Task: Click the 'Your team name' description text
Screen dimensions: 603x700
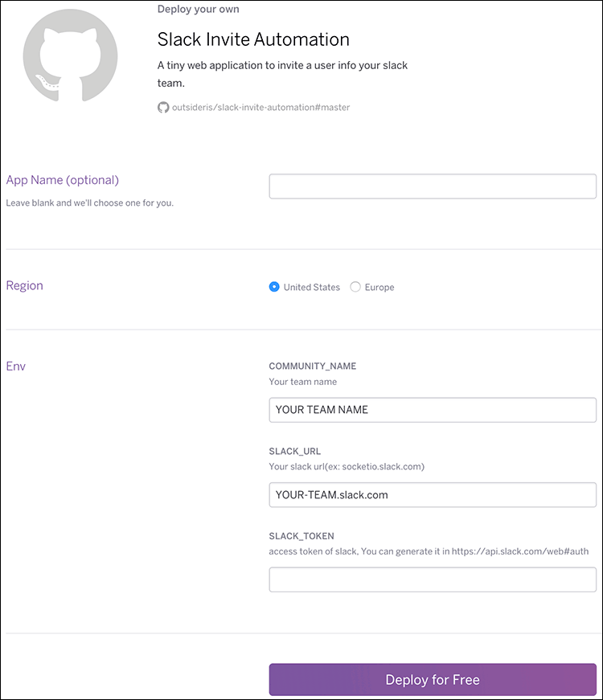Action: [x=303, y=382]
